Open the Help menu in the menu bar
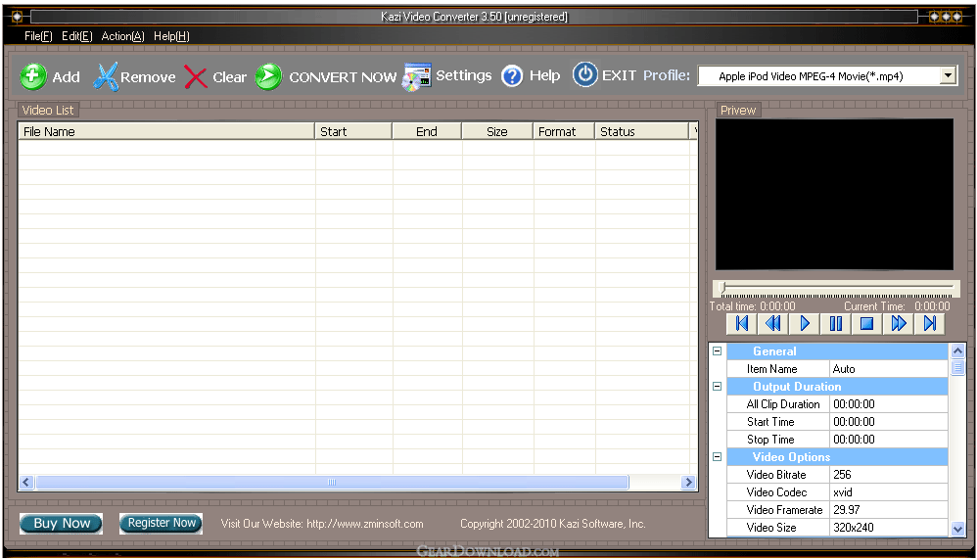 tap(171, 36)
